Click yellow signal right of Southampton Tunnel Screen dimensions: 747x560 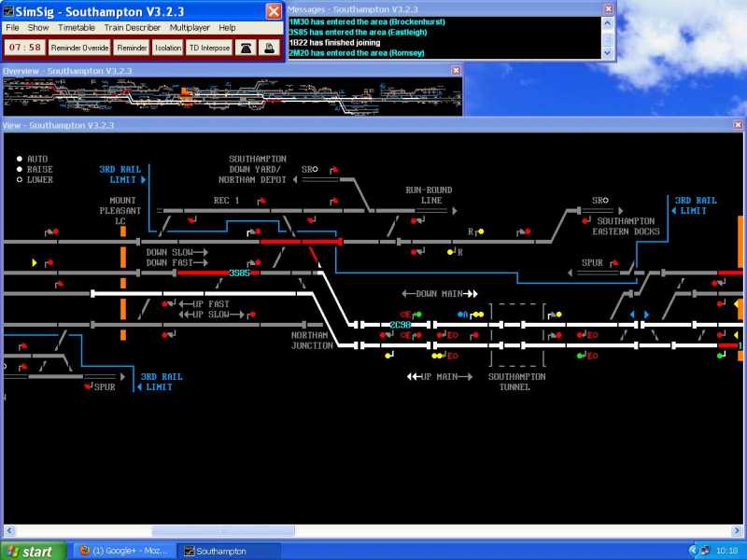(558, 315)
